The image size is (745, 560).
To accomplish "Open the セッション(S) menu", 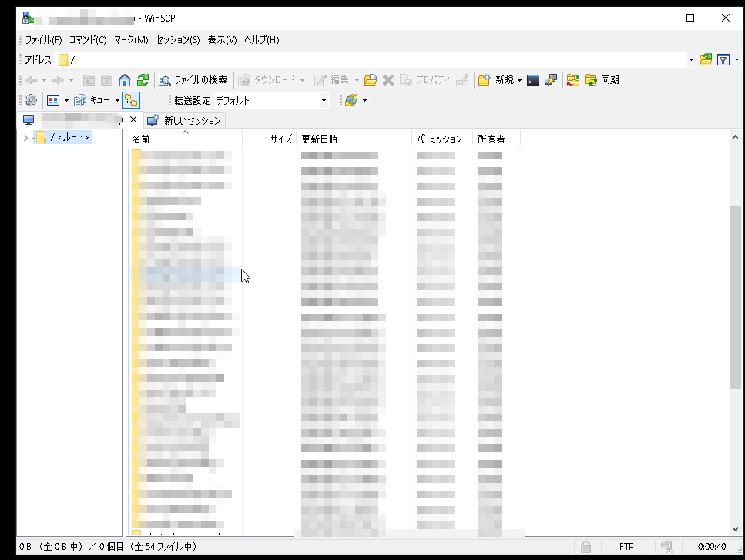I will click(177, 40).
